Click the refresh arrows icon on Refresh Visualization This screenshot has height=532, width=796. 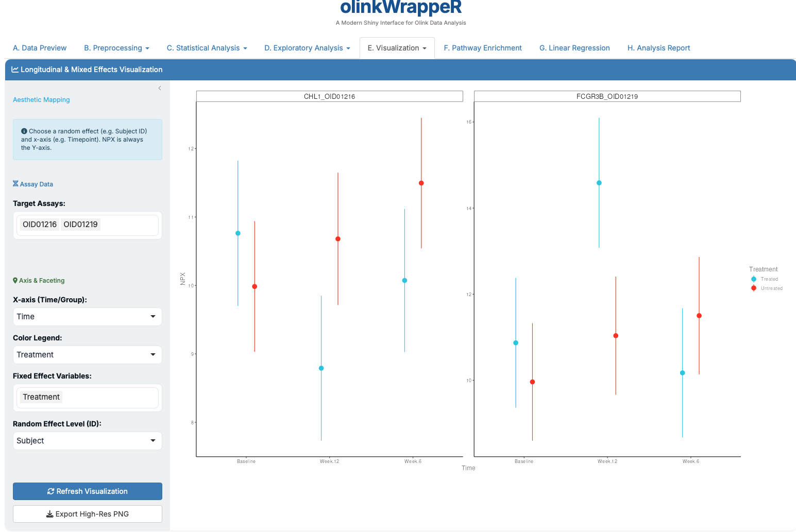tap(50, 491)
